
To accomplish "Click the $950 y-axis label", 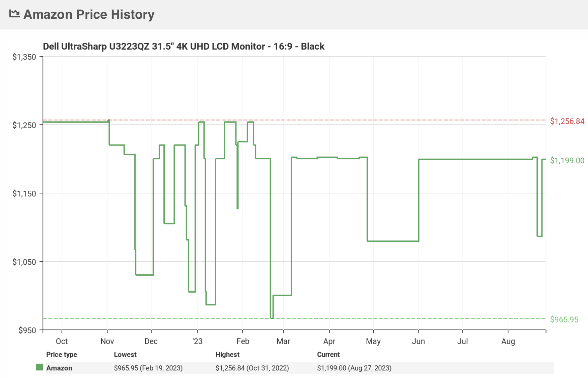I will 27,330.
